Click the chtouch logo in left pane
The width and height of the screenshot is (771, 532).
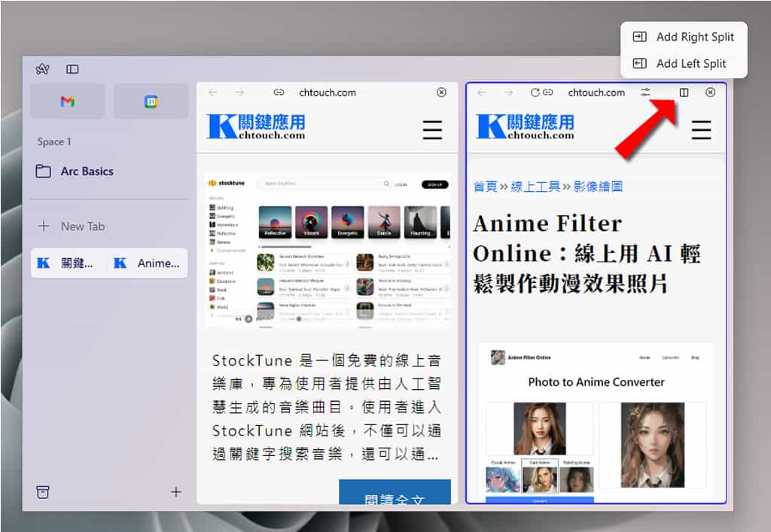pyautogui.click(x=256, y=126)
